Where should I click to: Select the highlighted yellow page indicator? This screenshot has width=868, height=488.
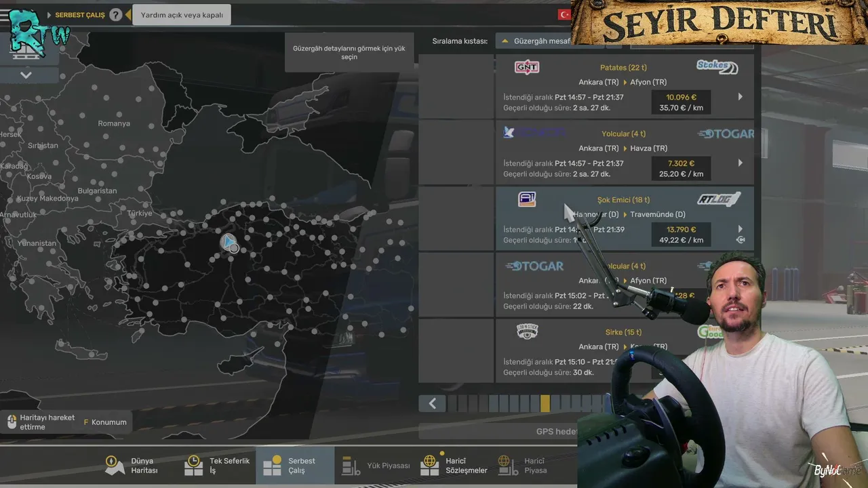[x=545, y=403]
